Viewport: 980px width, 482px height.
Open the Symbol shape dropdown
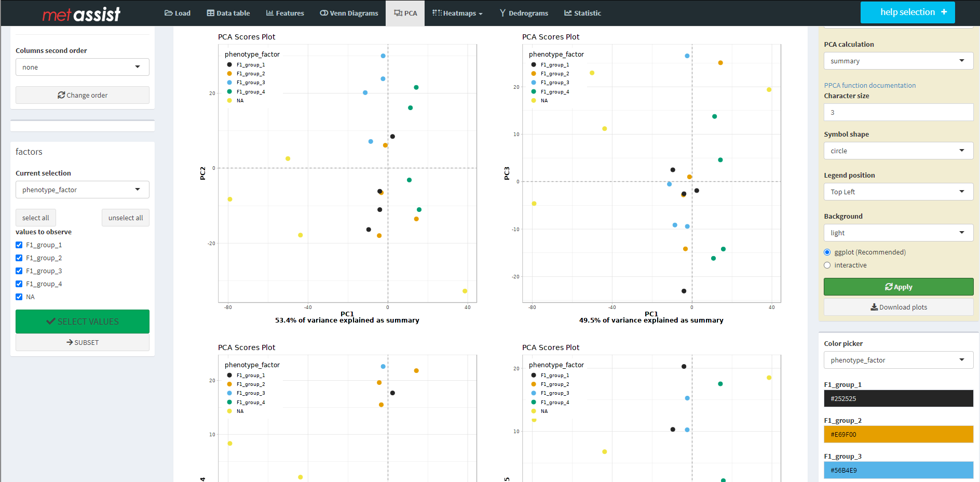click(x=898, y=151)
